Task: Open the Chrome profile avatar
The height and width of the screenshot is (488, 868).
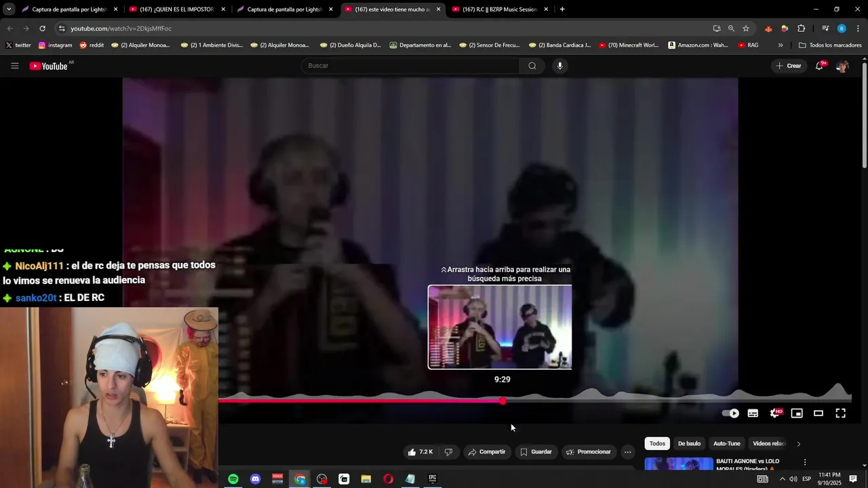Action: coord(842,28)
